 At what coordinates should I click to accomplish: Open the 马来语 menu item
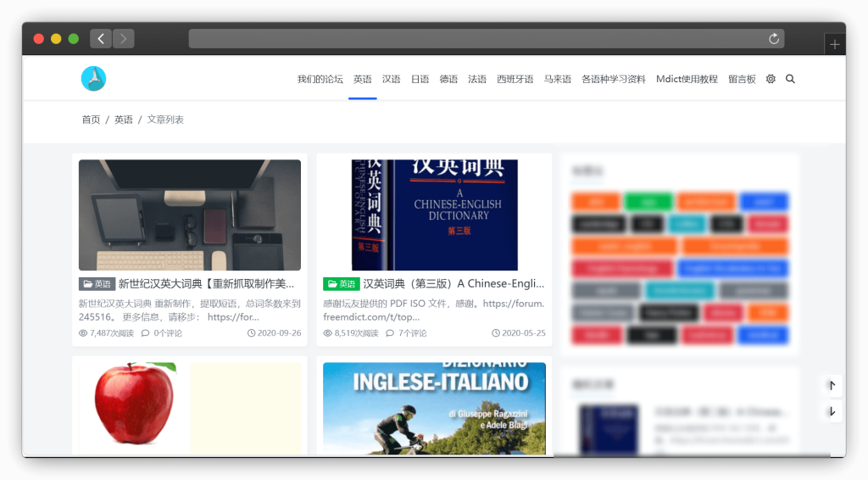click(x=558, y=79)
